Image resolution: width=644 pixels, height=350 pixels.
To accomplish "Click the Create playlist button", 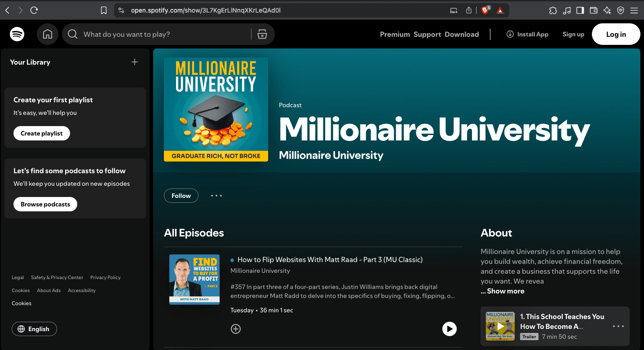I will pyautogui.click(x=42, y=133).
